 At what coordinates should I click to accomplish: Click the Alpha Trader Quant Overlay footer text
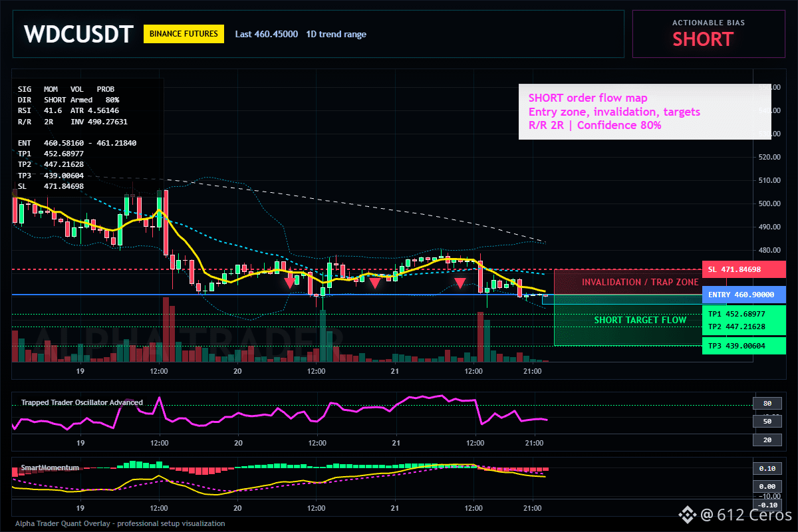(x=120, y=523)
